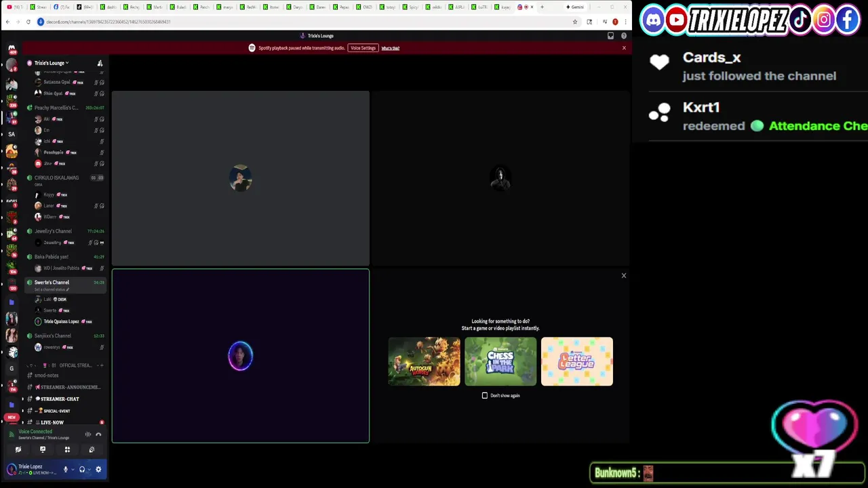The width and height of the screenshot is (868, 488).
Task: Open a new browser tab with plus
Action: pos(542,7)
